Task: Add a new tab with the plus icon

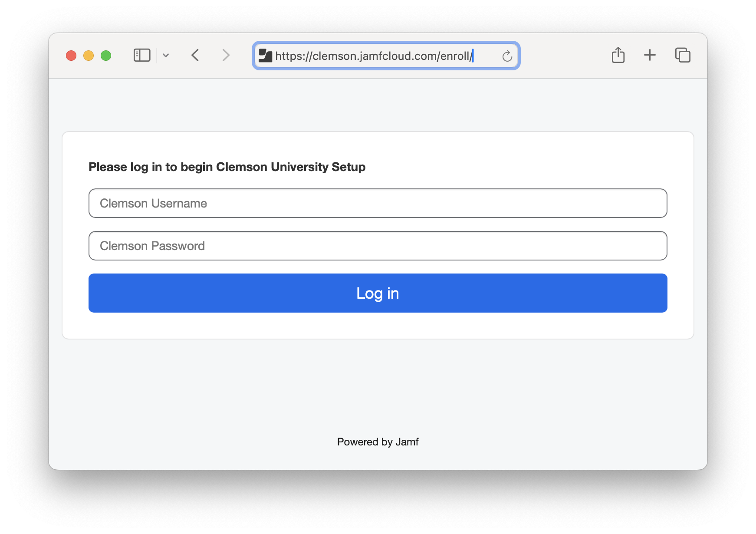Action: click(x=650, y=55)
